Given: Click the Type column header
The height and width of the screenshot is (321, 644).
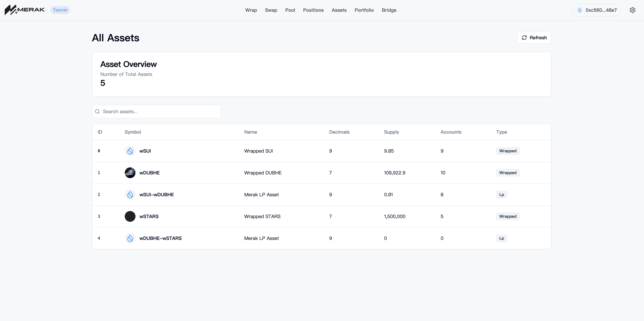Looking at the screenshot, I should click(501, 132).
